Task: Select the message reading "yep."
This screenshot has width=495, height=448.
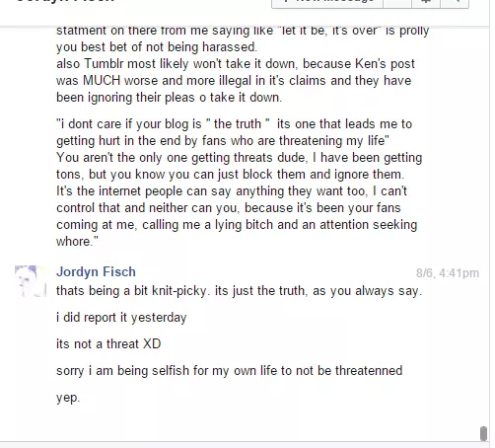Action: pos(68,398)
